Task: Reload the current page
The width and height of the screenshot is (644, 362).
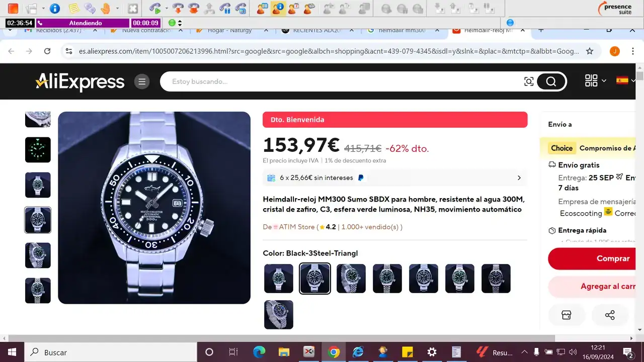Action: coord(47,51)
